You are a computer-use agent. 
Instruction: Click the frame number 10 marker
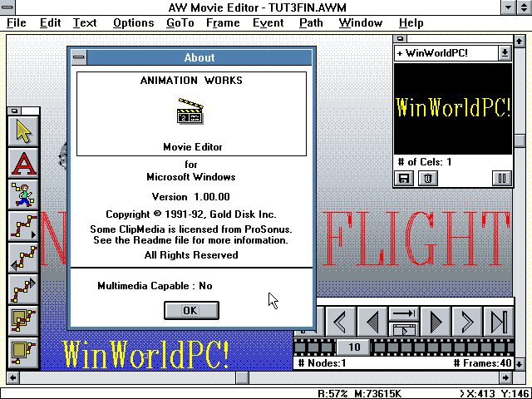point(354,347)
